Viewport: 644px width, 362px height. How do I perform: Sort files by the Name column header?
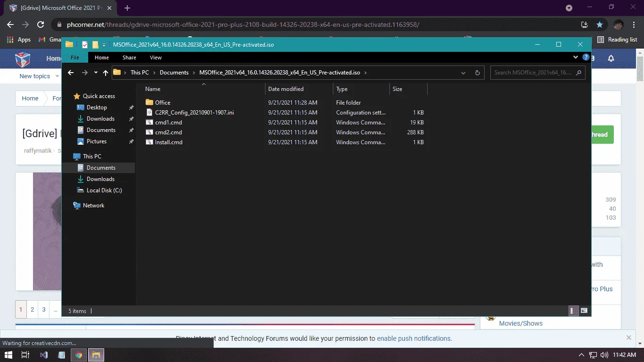pyautogui.click(x=153, y=89)
